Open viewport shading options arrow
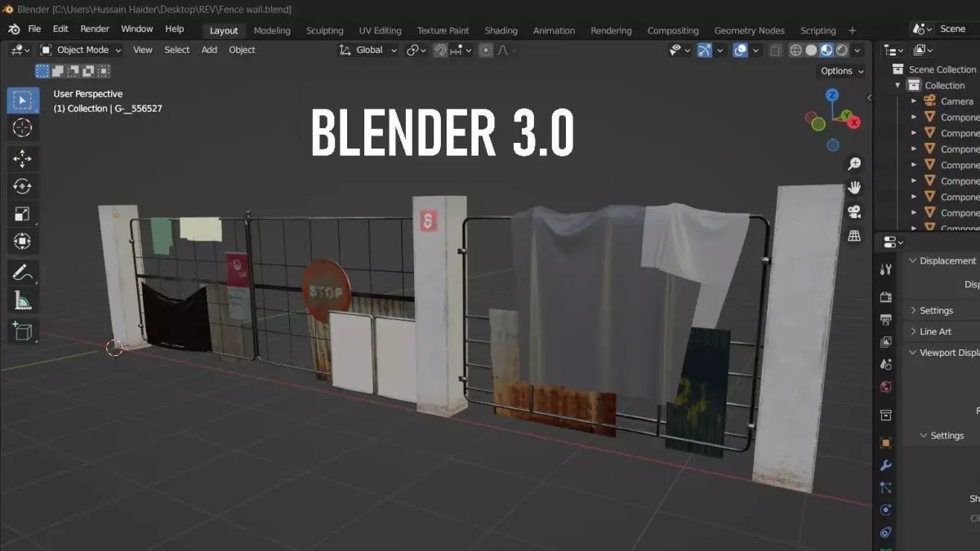 tap(857, 50)
